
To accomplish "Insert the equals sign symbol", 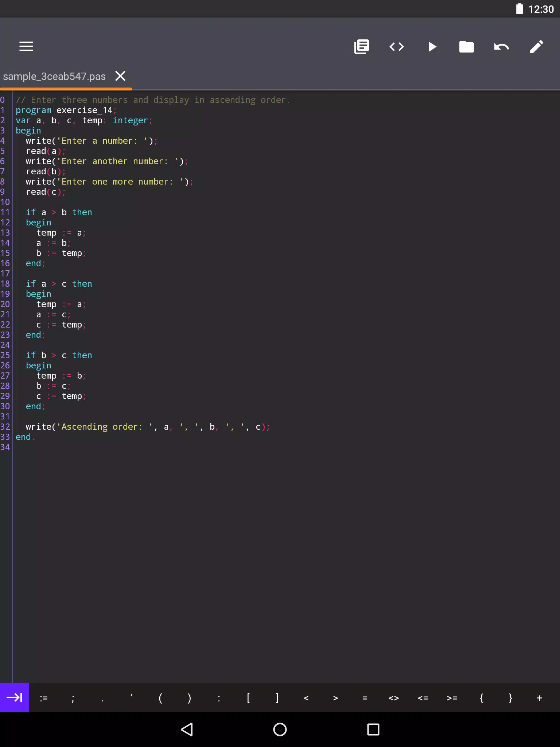I will pos(365,698).
